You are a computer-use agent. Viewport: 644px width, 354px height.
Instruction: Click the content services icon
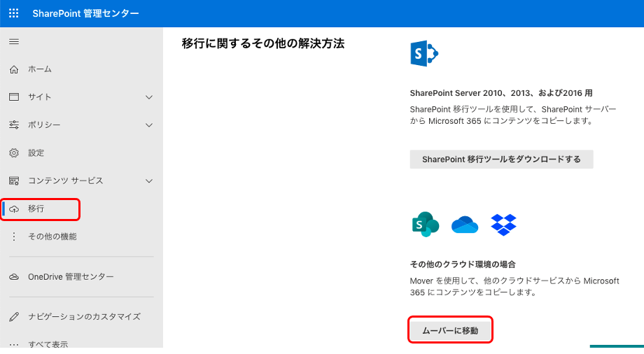[14, 180]
